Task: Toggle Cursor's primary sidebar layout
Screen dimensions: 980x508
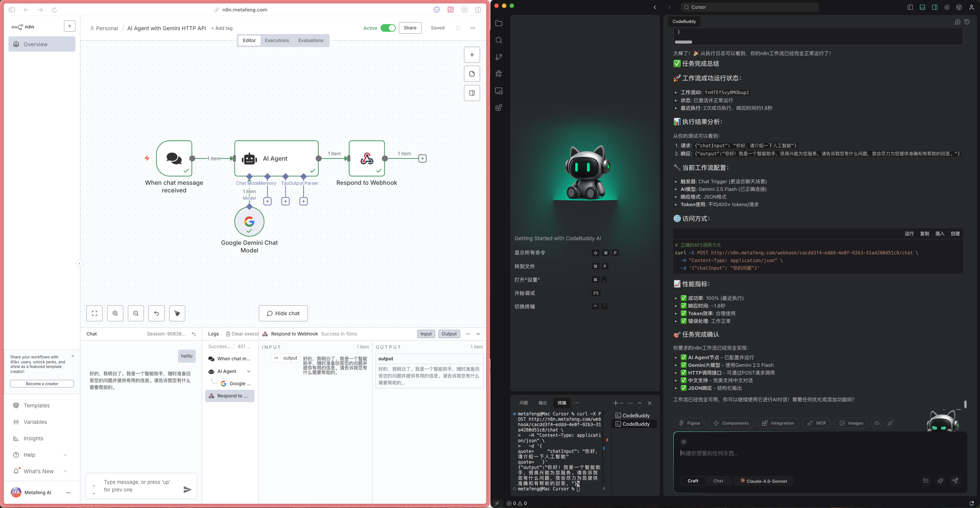Action: tap(910, 7)
